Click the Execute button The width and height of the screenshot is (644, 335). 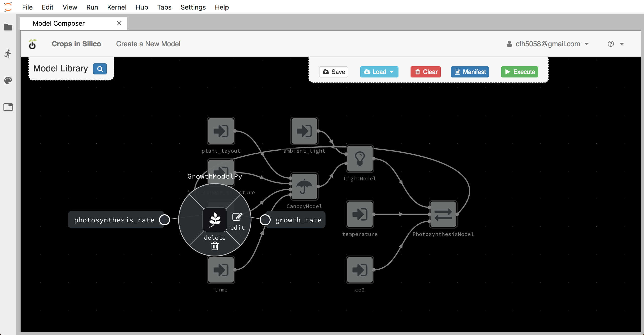[x=520, y=72]
